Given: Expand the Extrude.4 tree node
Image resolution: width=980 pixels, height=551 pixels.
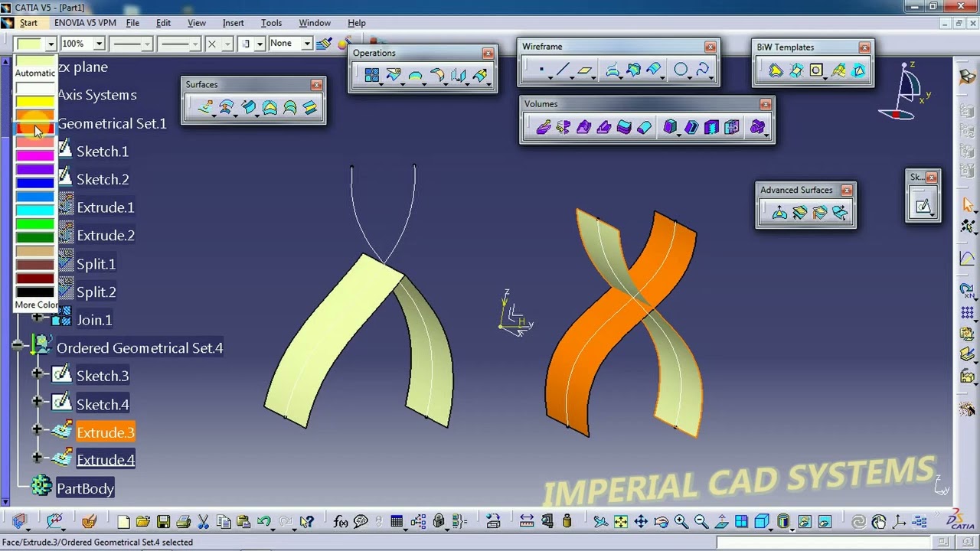Looking at the screenshot, I should coord(38,458).
